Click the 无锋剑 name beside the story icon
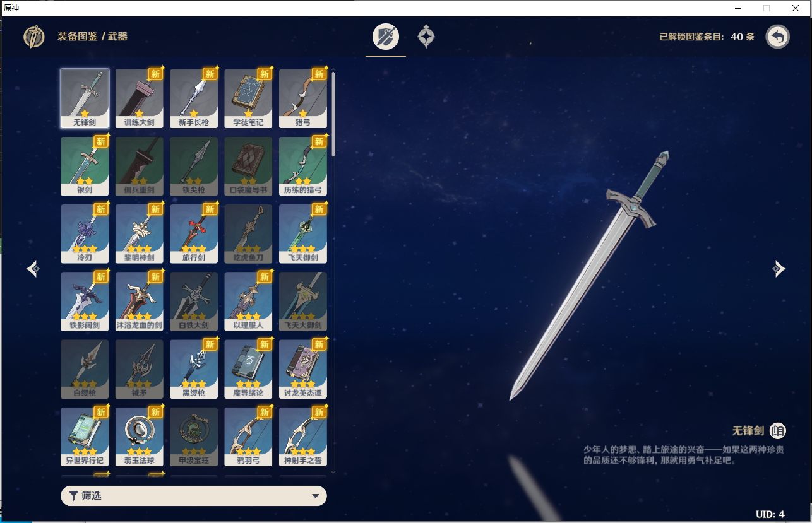This screenshot has height=523, width=812. tap(748, 431)
